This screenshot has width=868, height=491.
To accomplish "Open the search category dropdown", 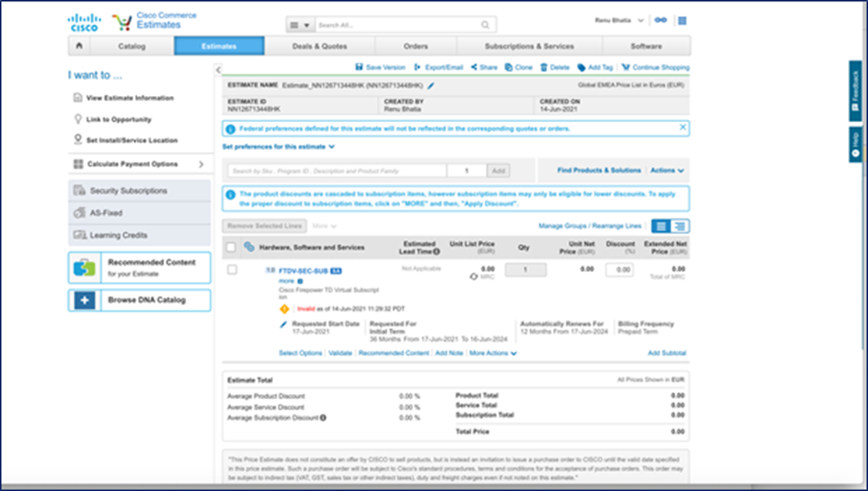I will tap(300, 25).
